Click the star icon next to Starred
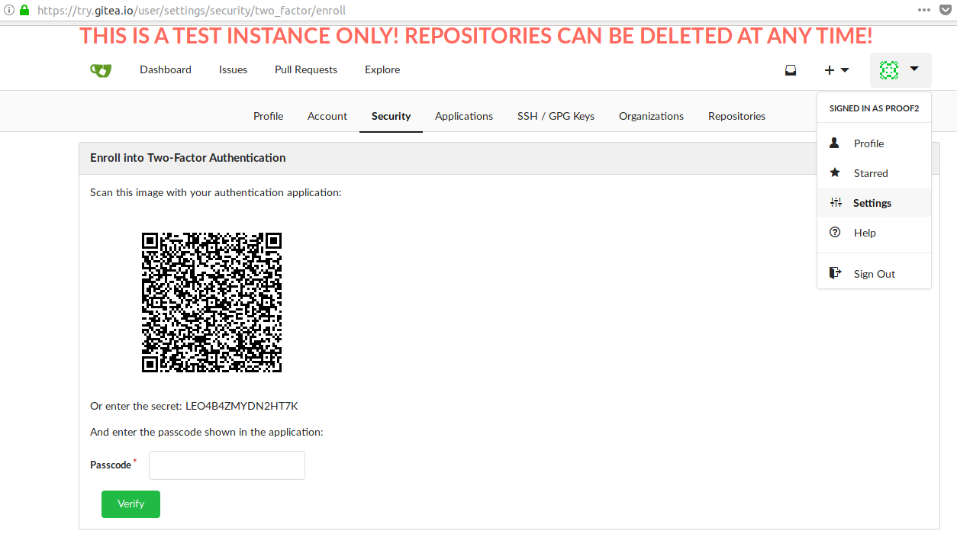 pos(834,172)
